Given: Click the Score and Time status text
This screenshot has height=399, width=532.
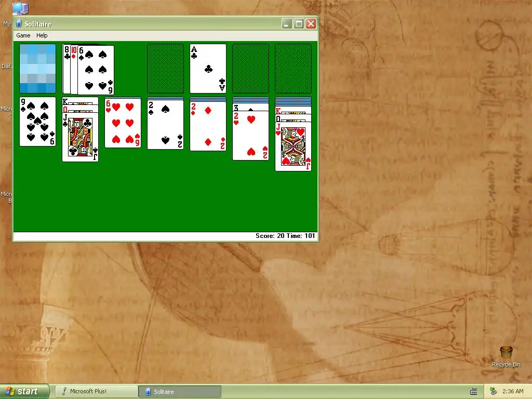Looking at the screenshot, I should coord(285,236).
